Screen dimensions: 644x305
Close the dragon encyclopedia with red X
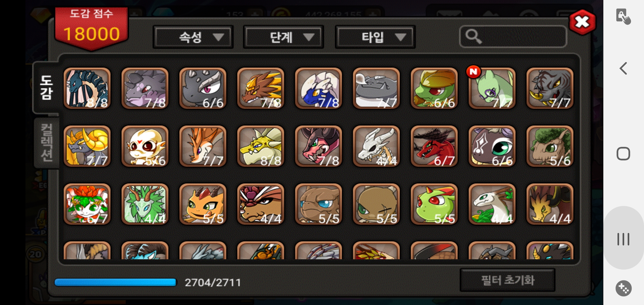tap(582, 22)
